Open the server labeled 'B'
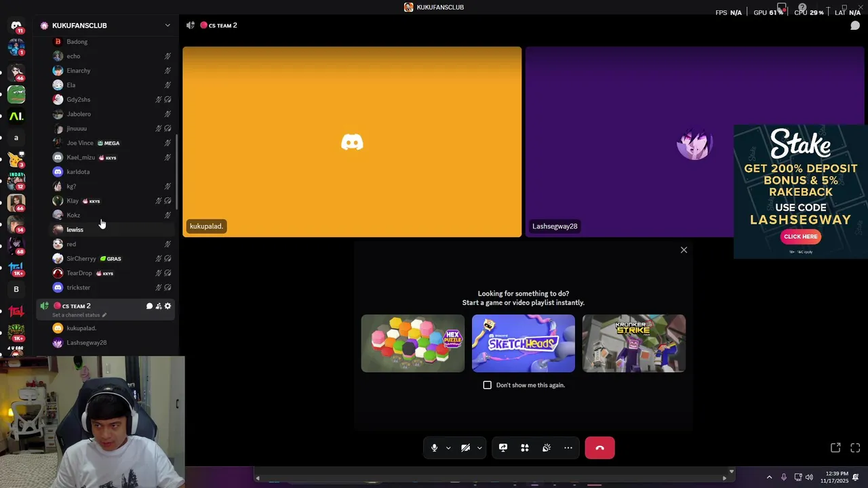The width and height of the screenshot is (868, 488). pos(16,289)
